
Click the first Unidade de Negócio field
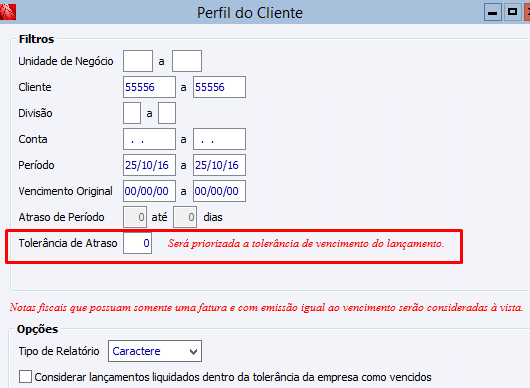pyautogui.click(x=138, y=61)
